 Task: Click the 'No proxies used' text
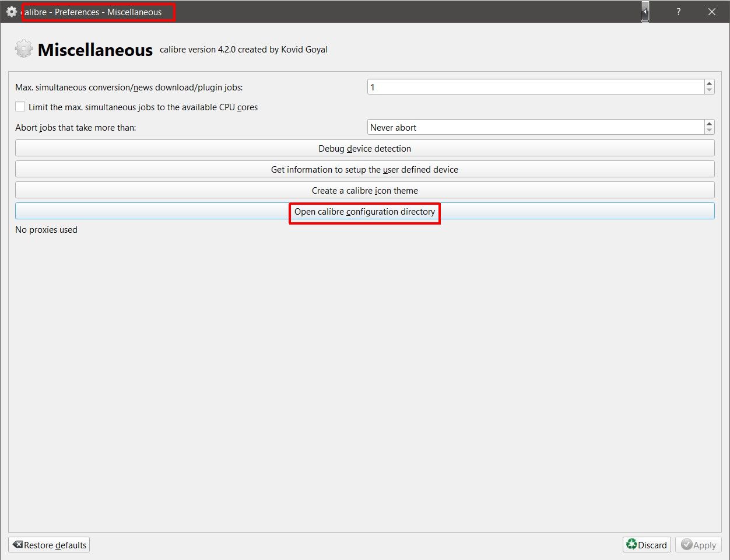pos(46,230)
